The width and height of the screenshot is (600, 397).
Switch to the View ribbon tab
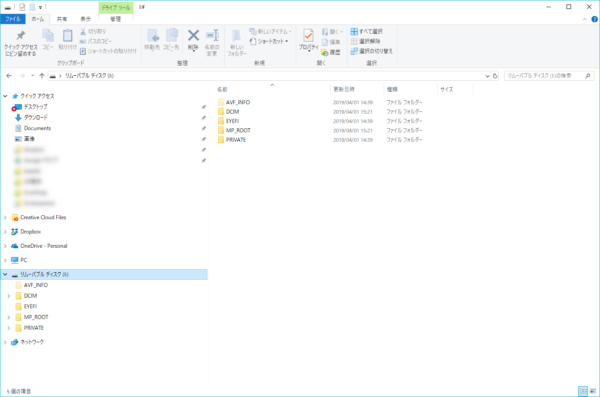pyautogui.click(x=85, y=19)
